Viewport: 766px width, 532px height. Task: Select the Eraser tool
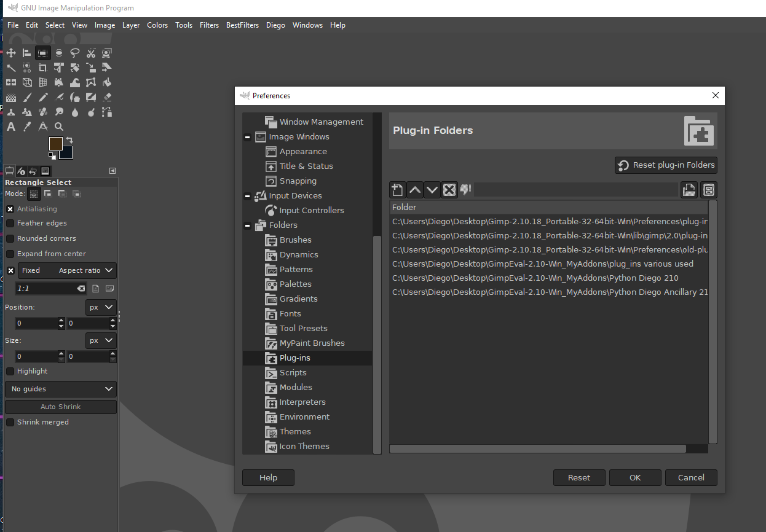coord(107,97)
